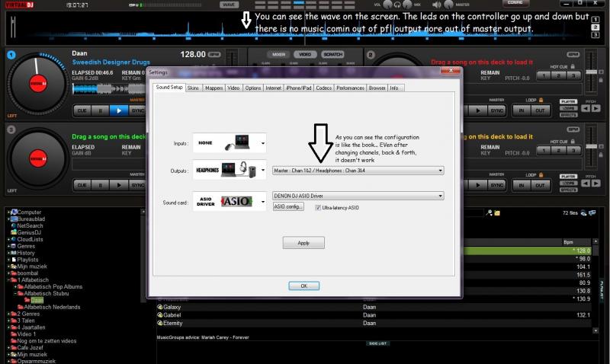This screenshot has width=610, height=364.
Task: Expand the Computer tree node
Action: click(x=8, y=212)
